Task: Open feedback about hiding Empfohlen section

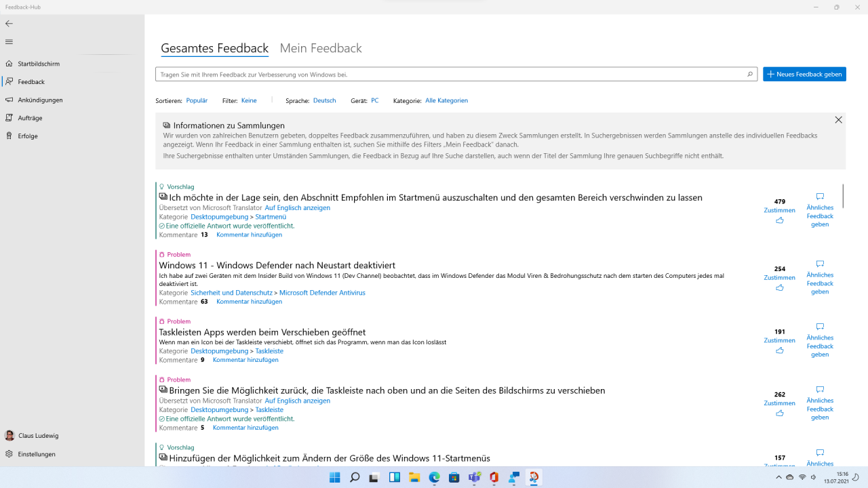Action: (x=435, y=198)
